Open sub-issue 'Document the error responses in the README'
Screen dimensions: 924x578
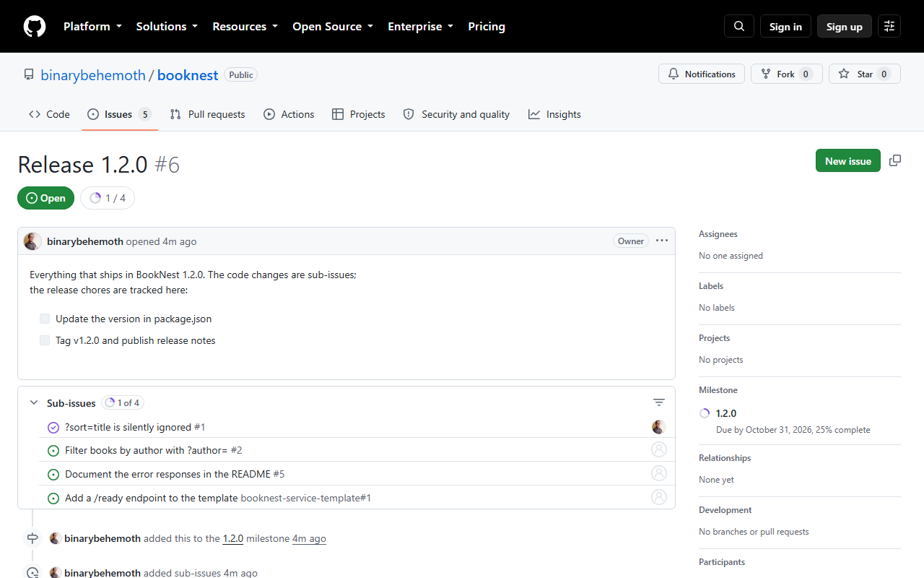coord(167,474)
